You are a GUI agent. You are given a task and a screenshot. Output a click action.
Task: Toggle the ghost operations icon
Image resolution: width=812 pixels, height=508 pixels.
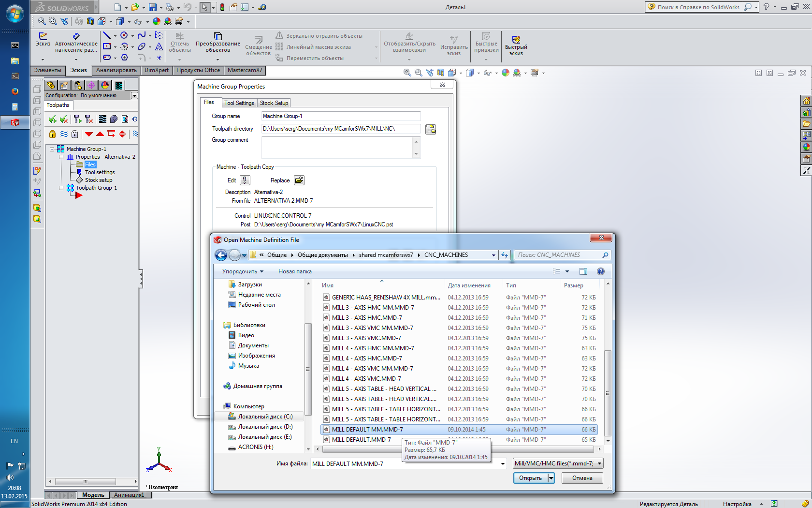tap(74, 134)
